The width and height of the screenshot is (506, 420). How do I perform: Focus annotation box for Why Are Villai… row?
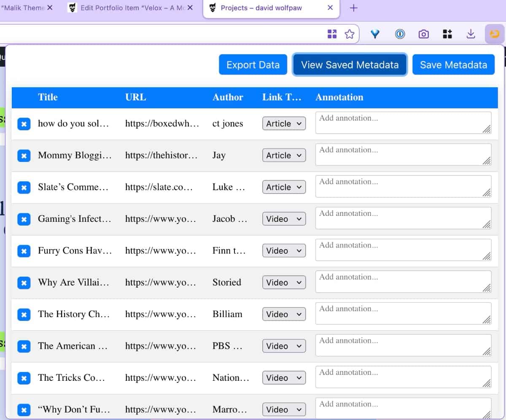tap(403, 282)
